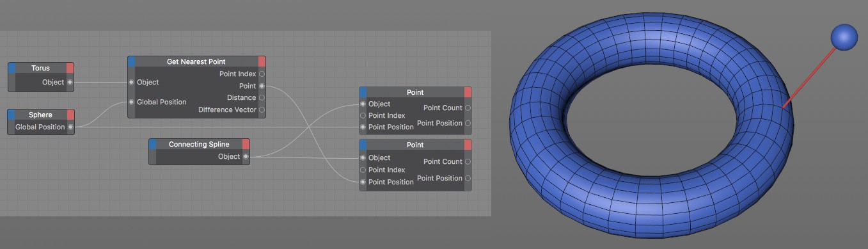Select the Get Nearest Point node title
Image resolution: width=868 pixels, height=249 pixels.
[197, 61]
